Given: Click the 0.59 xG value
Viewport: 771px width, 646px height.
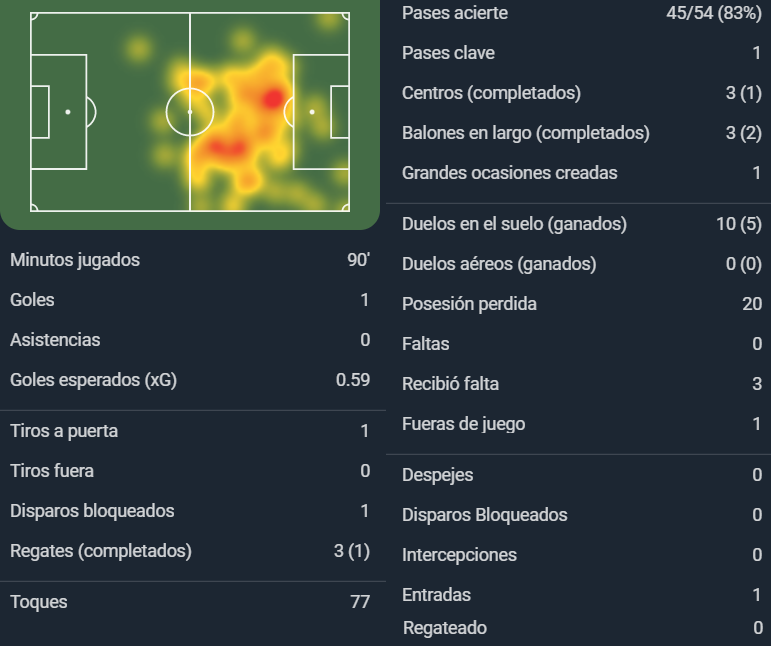Looking at the screenshot, I should pos(353,380).
